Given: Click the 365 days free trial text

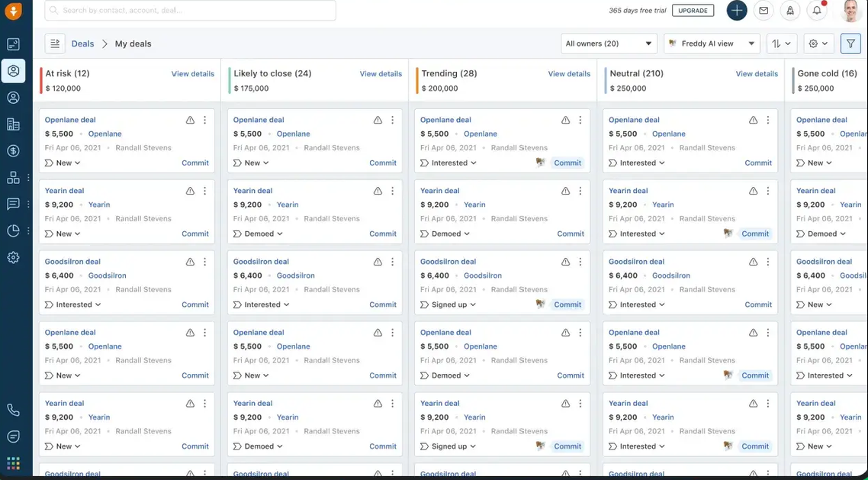Looking at the screenshot, I should pos(637,11).
